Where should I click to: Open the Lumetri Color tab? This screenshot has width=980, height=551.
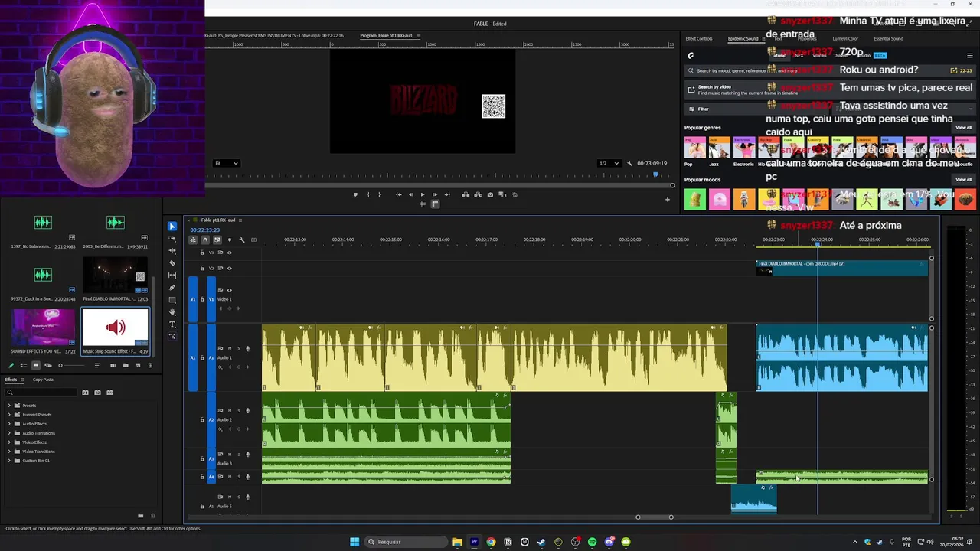point(845,38)
